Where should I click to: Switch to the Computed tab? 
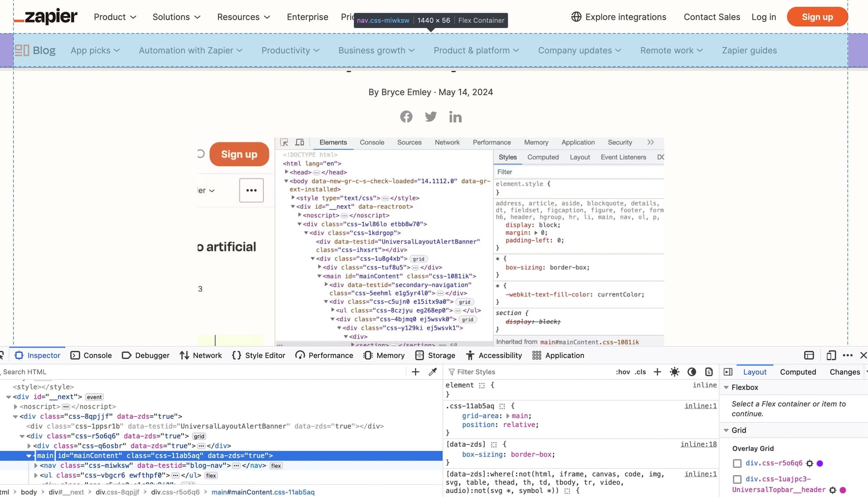pyautogui.click(x=798, y=372)
